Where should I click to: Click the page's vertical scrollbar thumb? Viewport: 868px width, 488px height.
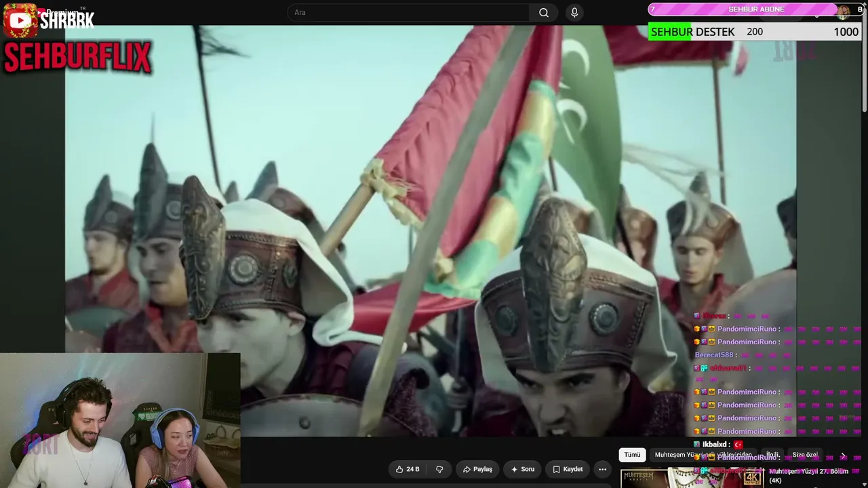[864, 61]
